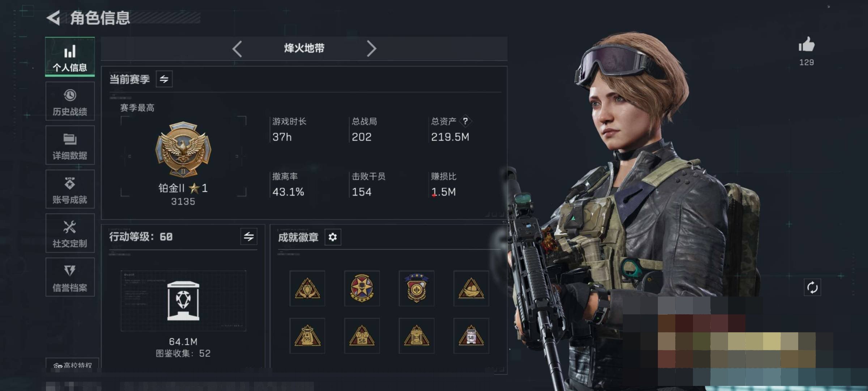Image resolution: width=868 pixels, height=391 pixels.
Task: Toggle the 行动等级 swap button
Action: pos(249,237)
